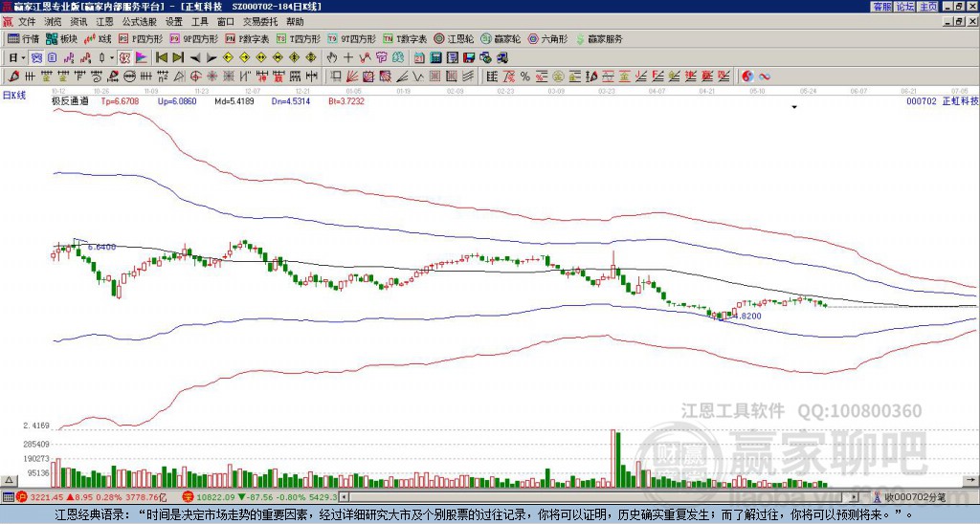The image size is (980, 524).
Task: Expand the candlestick type dropdown arrow
Action: click(112, 58)
